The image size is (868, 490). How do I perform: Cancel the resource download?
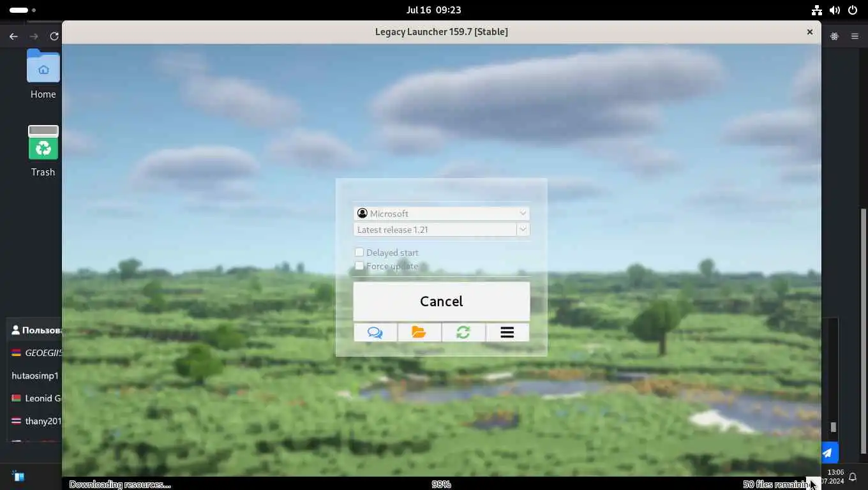442,301
